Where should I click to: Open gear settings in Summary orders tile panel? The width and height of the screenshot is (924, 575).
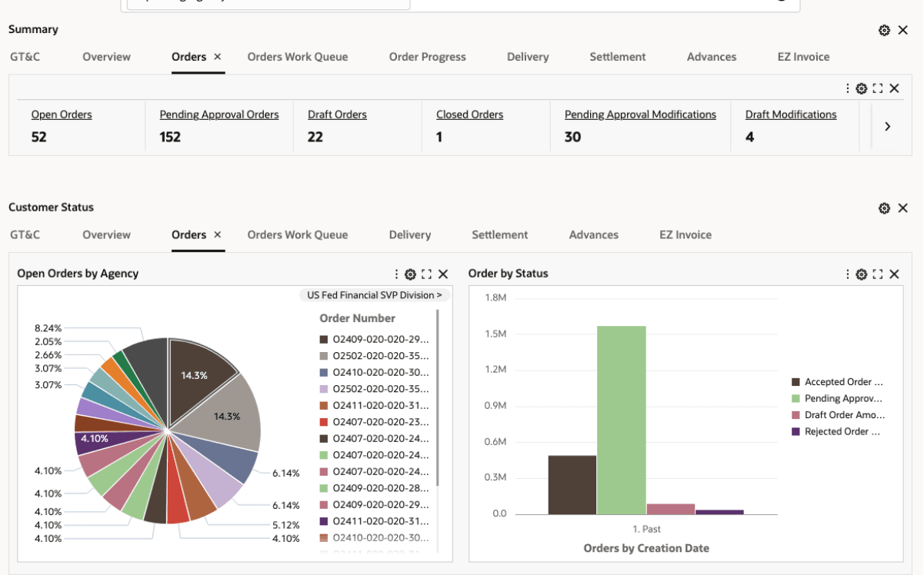coord(862,88)
